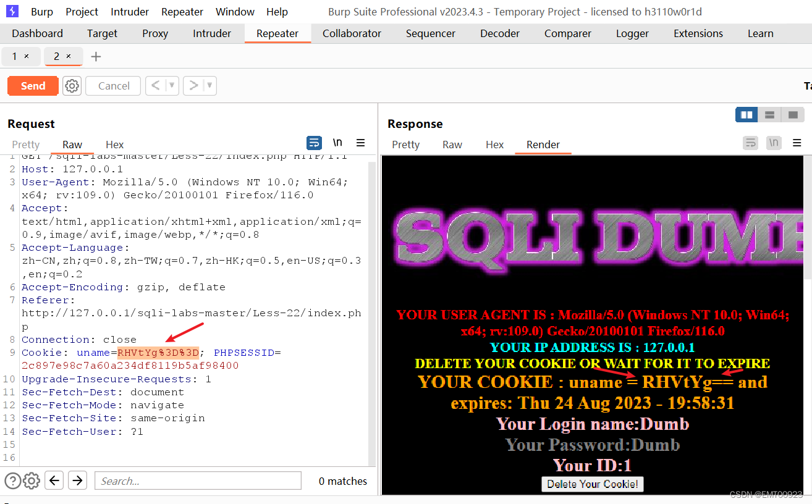Viewport: 812px width, 504px height.
Task: Close Repeater tab 2
Action: pos(69,56)
